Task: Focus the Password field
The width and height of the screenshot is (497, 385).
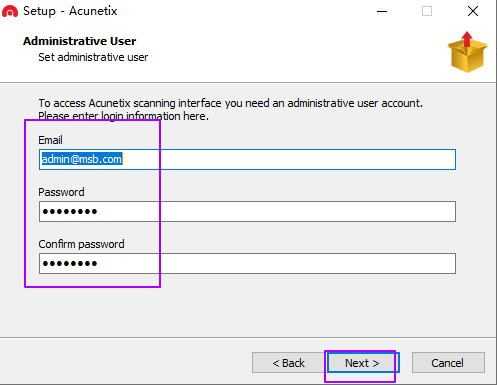Action: 247,211
